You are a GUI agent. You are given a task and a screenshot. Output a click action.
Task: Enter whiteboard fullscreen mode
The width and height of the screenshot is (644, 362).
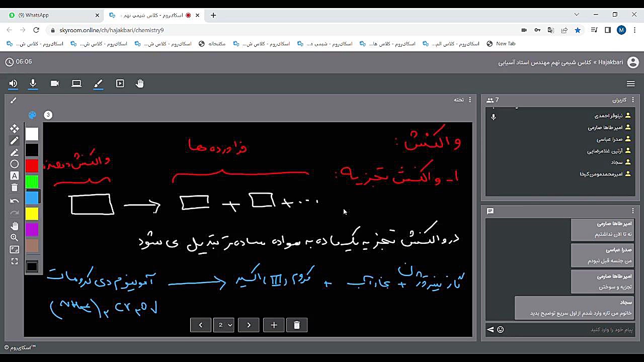pyautogui.click(x=15, y=261)
